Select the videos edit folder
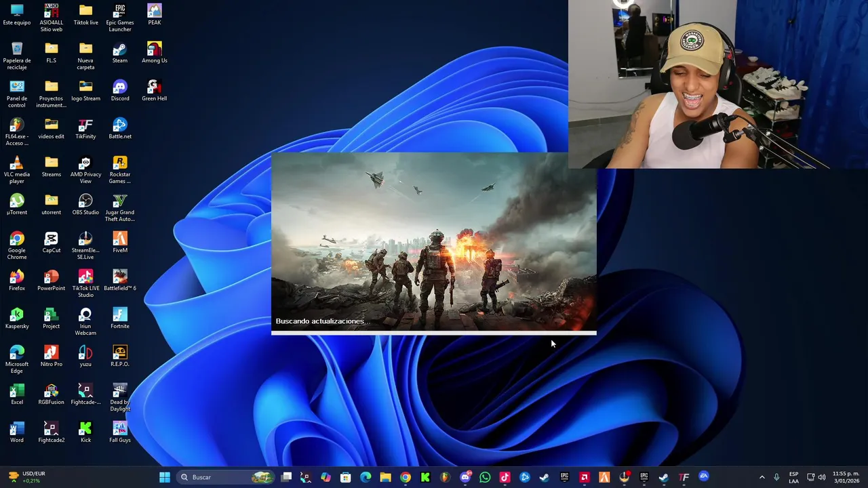The height and width of the screenshot is (488, 868). 52,129
